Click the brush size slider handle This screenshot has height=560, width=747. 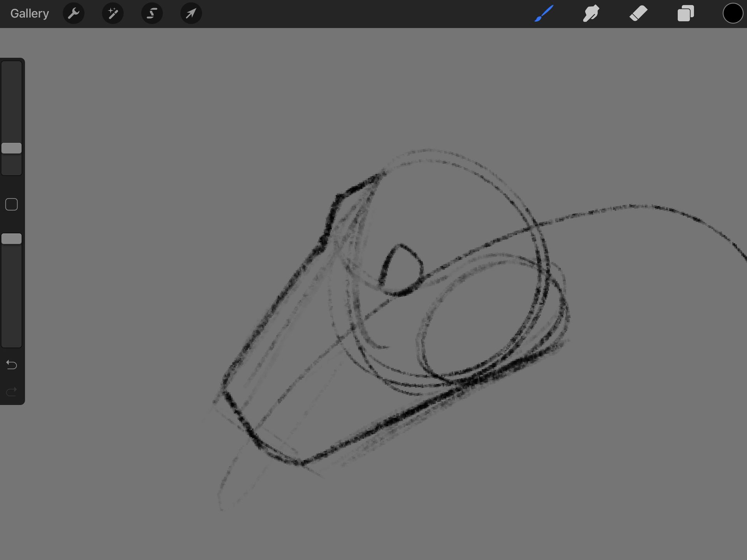(12, 148)
